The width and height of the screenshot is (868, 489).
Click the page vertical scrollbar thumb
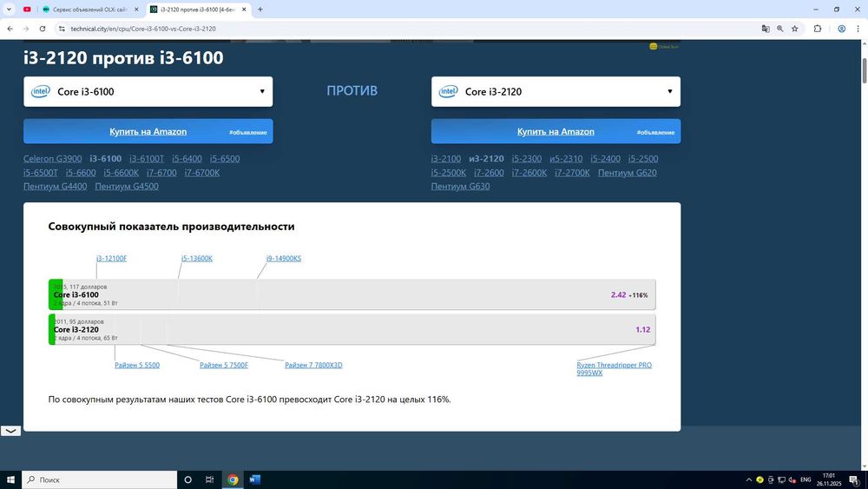click(865, 69)
